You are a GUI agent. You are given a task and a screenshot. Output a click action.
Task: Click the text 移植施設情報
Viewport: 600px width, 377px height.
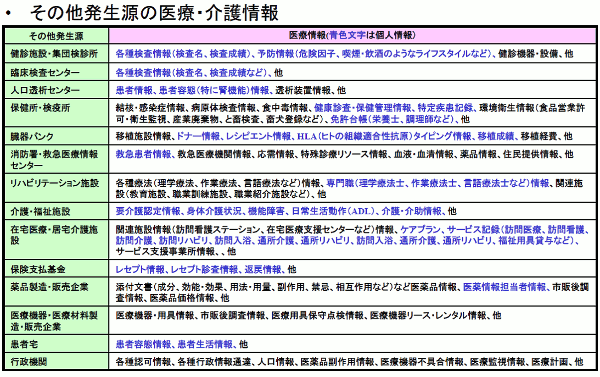tap(143, 136)
